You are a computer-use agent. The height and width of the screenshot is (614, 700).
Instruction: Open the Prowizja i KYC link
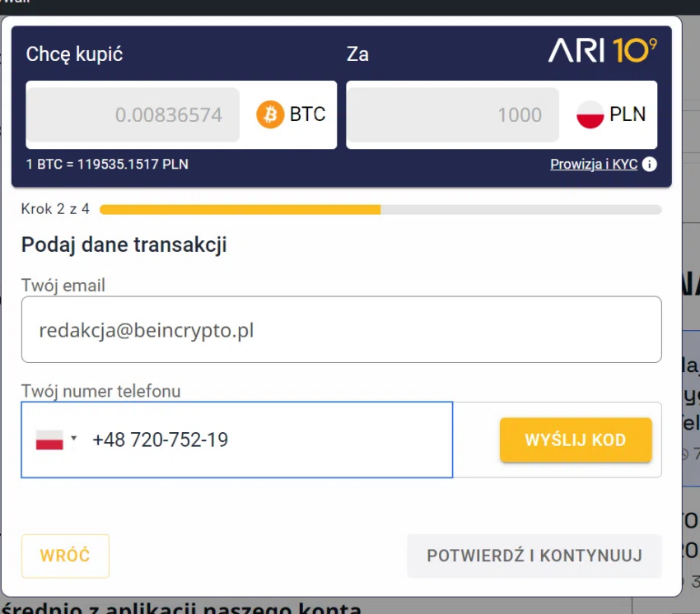(594, 165)
